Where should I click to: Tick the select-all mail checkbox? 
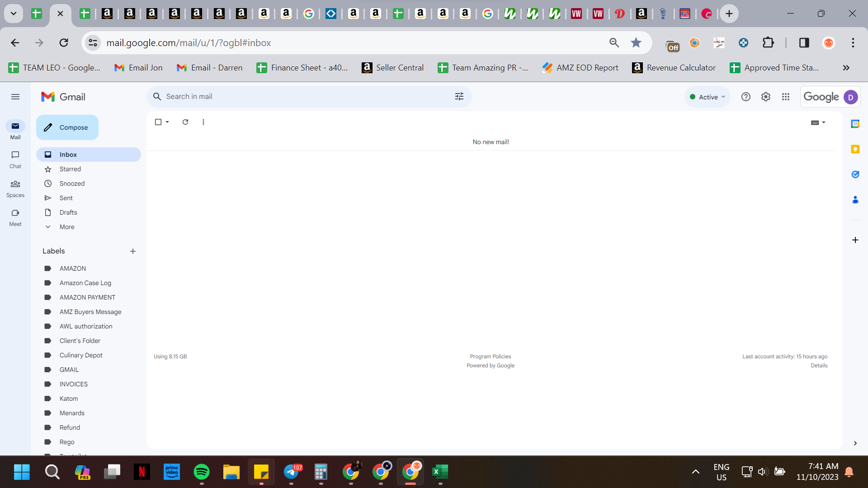158,122
